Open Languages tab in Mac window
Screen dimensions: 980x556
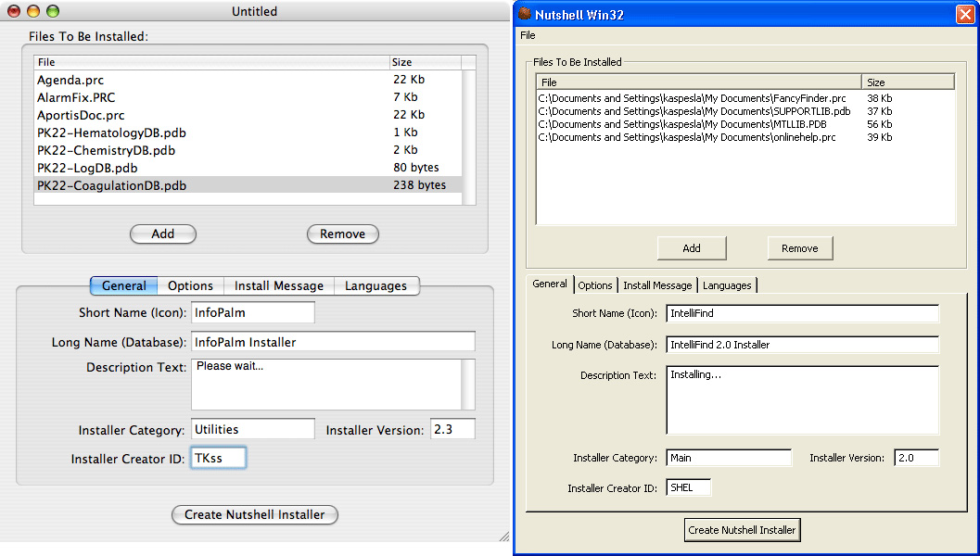[x=375, y=286]
